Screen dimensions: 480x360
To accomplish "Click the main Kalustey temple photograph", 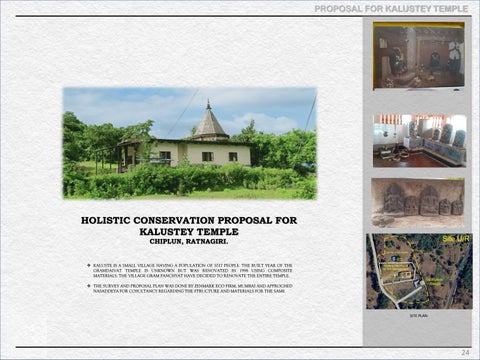I will coord(190,143).
